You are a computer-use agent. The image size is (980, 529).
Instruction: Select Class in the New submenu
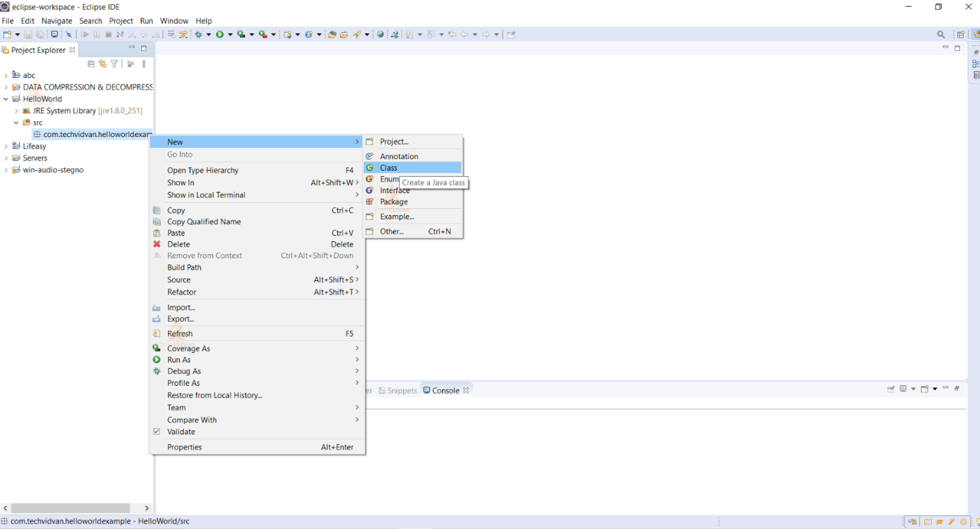[x=413, y=168]
